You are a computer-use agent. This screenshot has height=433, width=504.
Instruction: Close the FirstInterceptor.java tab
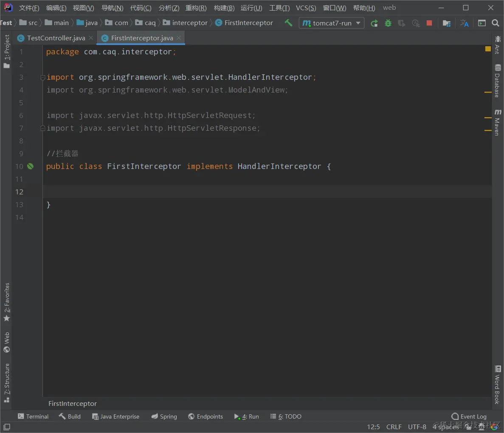[x=179, y=38]
